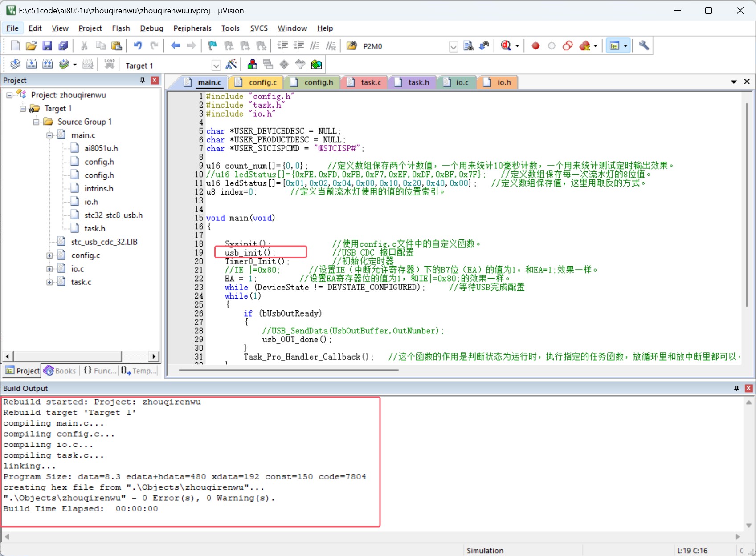Navigate backwards with the blue left arrow
The height and width of the screenshot is (556, 756).
[176, 46]
